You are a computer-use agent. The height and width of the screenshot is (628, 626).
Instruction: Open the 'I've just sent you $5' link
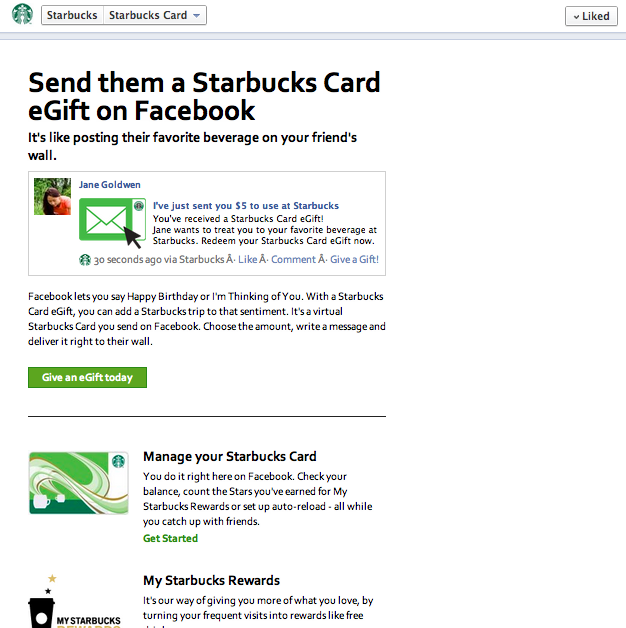pos(246,205)
